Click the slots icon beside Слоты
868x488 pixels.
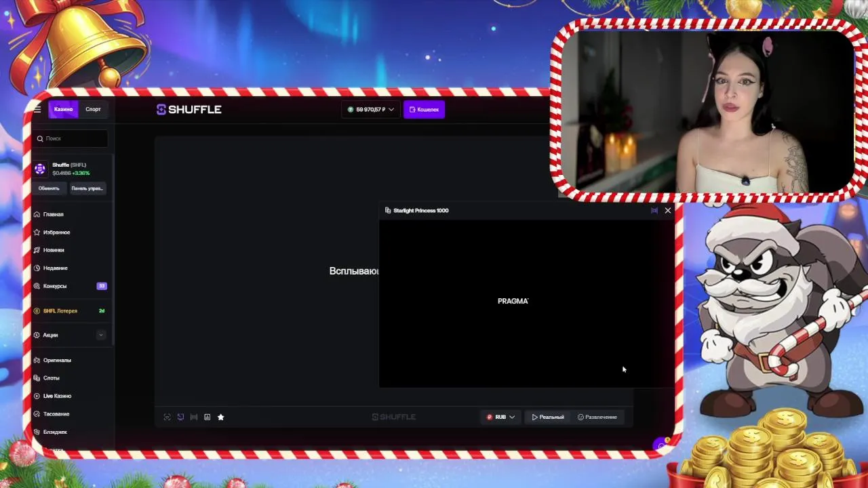(x=37, y=378)
